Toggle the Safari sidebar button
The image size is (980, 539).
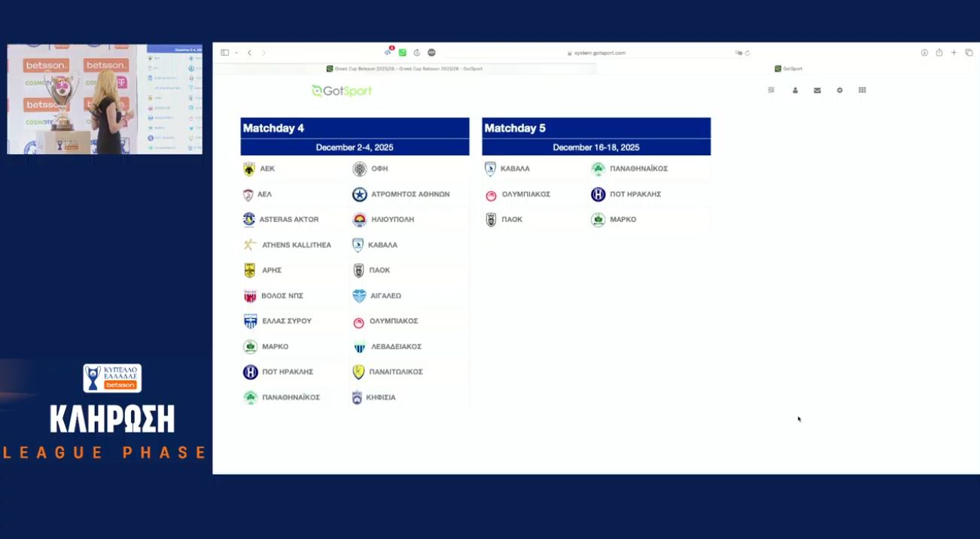point(224,53)
